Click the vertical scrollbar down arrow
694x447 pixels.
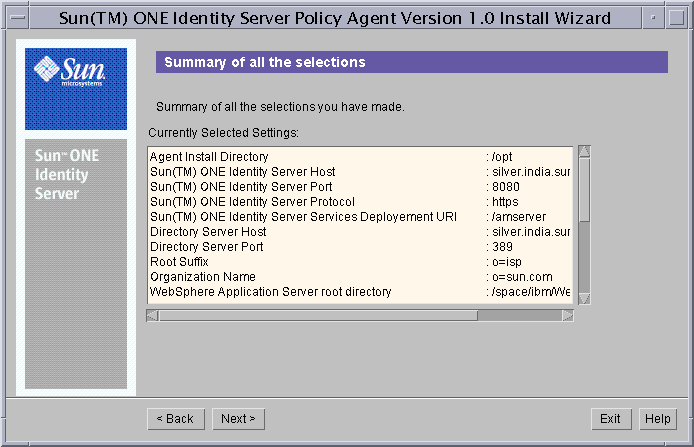point(584,299)
